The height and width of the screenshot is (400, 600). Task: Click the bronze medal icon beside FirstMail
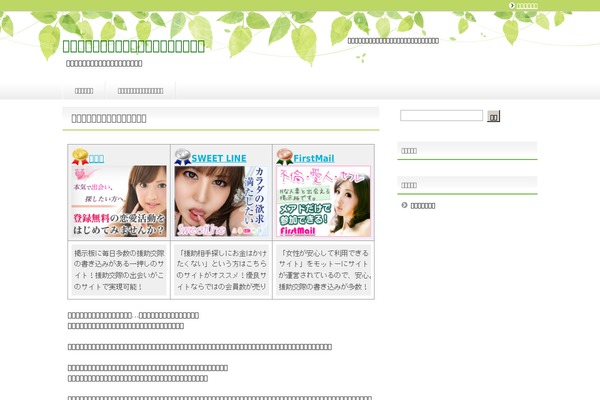(284, 157)
